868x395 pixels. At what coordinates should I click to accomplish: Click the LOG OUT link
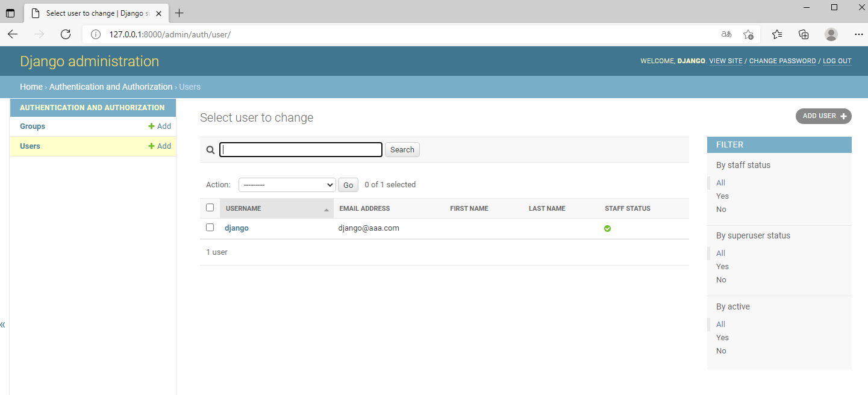pyautogui.click(x=837, y=61)
